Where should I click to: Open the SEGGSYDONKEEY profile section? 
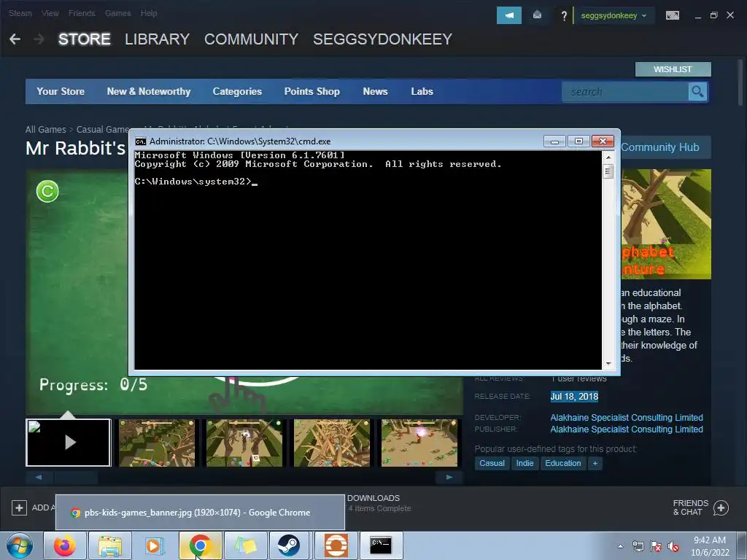(x=382, y=39)
